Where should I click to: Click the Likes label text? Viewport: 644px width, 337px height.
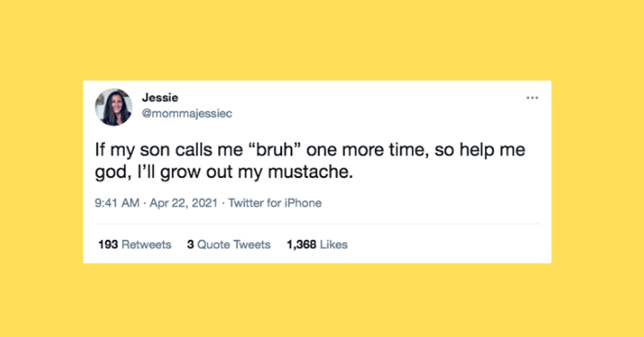(x=334, y=245)
